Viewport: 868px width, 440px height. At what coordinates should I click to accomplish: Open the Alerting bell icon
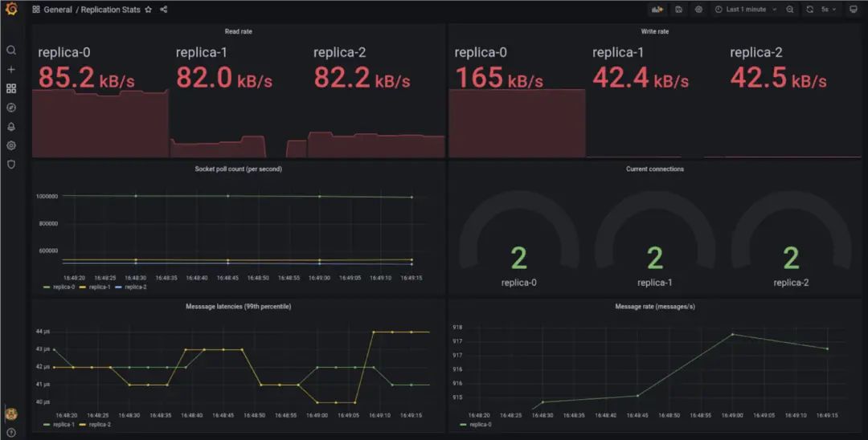[10, 127]
